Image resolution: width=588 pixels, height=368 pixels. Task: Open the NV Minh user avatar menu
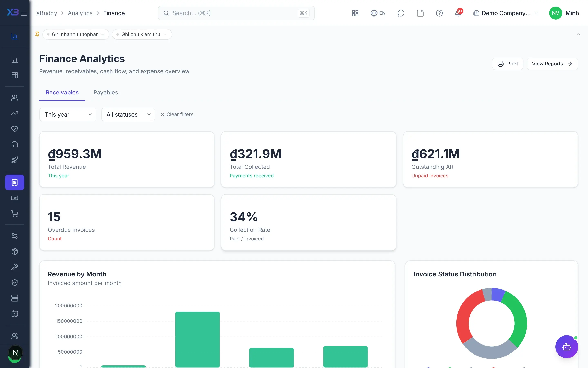coord(564,13)
